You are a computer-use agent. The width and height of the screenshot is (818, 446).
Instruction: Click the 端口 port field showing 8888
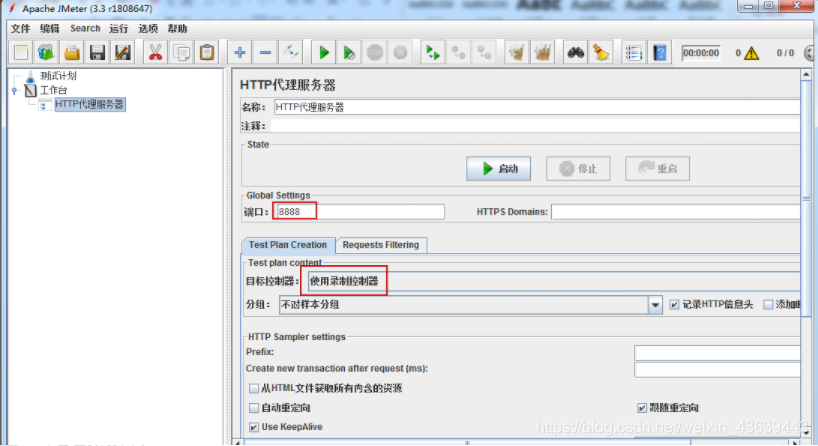click(359, 212)
